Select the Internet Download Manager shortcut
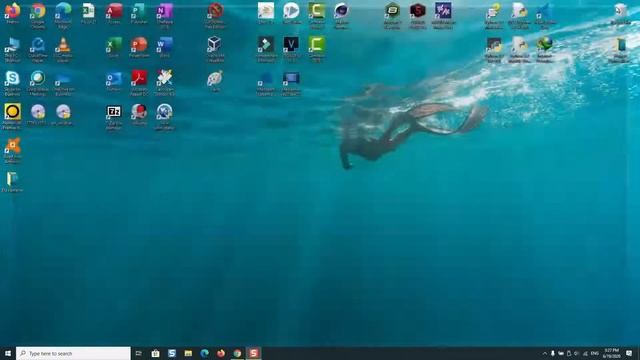640x360 pixels. (x=544, y=49)
